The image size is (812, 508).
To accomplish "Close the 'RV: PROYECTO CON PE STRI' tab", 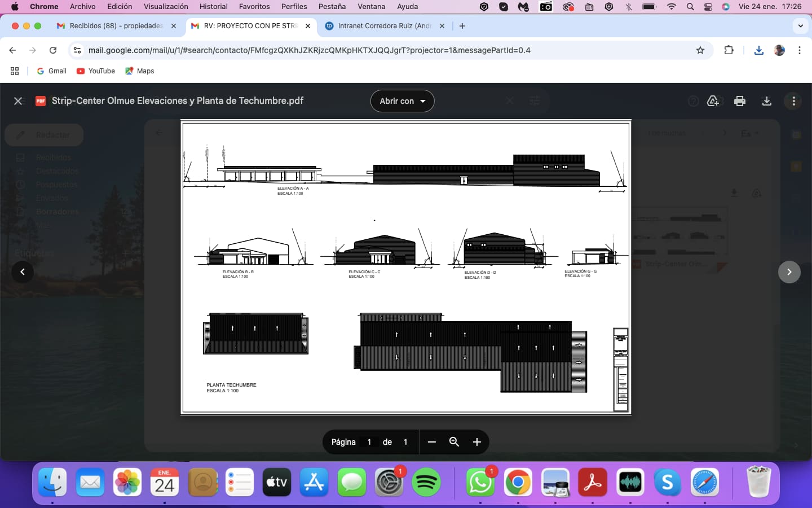I will [308, 26].
